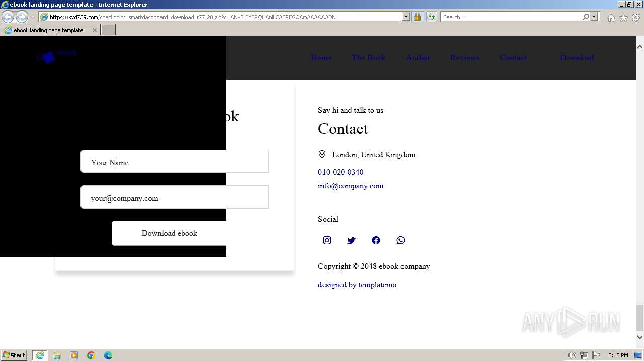Click the ebook logo in the header
This screenshot has width=644, height=362.
(57, 57)
